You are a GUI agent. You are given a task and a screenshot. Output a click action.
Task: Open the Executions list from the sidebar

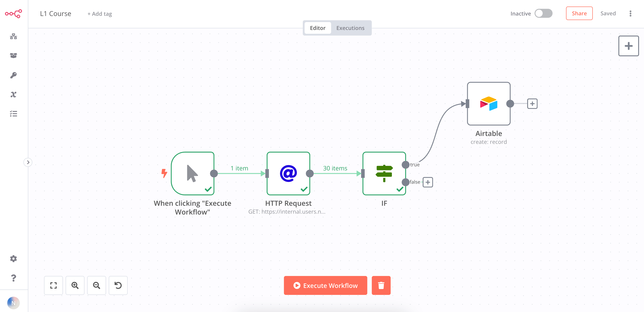[x=13, y=114]
